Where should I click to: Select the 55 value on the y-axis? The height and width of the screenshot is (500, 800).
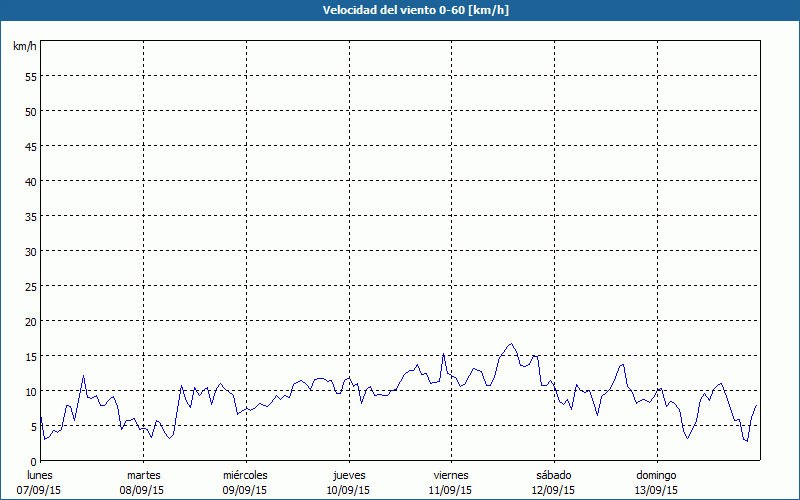coord(30,76)
